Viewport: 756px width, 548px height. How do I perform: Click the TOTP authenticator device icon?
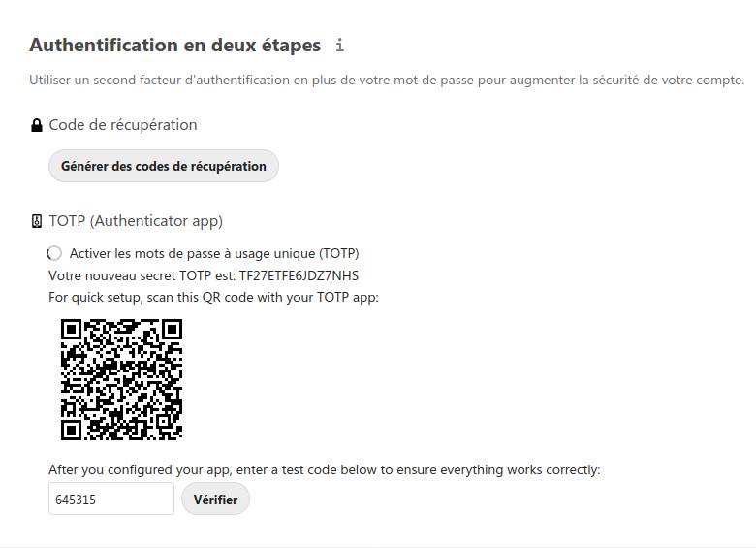click(37, 221)
